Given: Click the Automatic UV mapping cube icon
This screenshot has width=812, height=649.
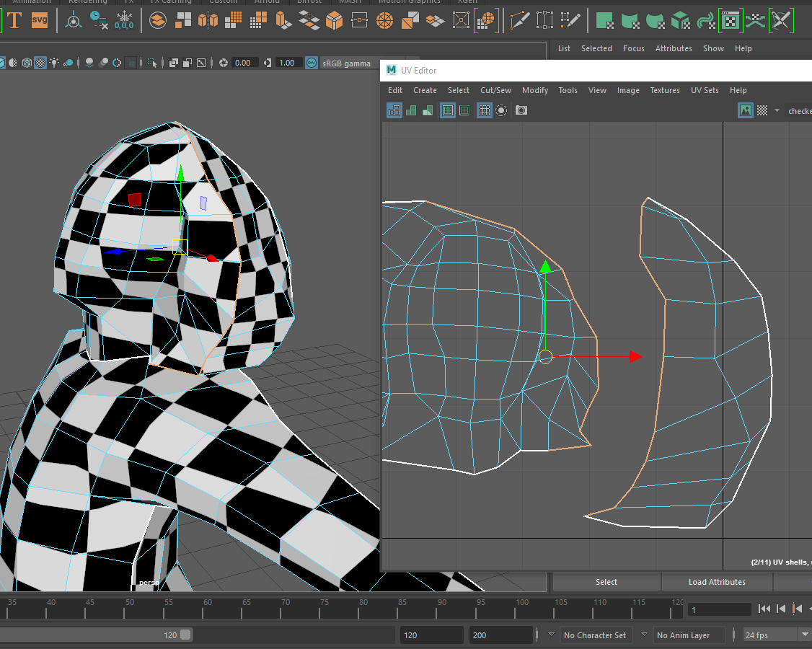Looking at the screenshot, I should [680, 21].
